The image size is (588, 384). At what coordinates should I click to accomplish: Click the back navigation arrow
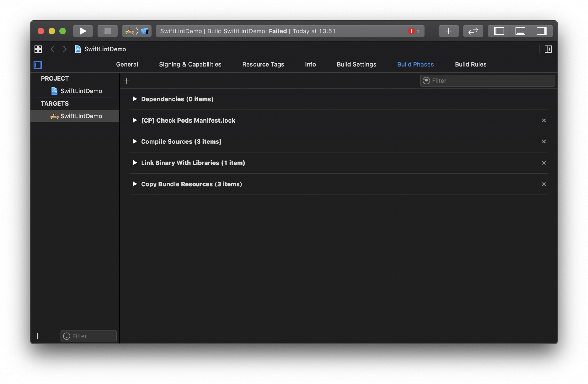(x=53, y=49)
